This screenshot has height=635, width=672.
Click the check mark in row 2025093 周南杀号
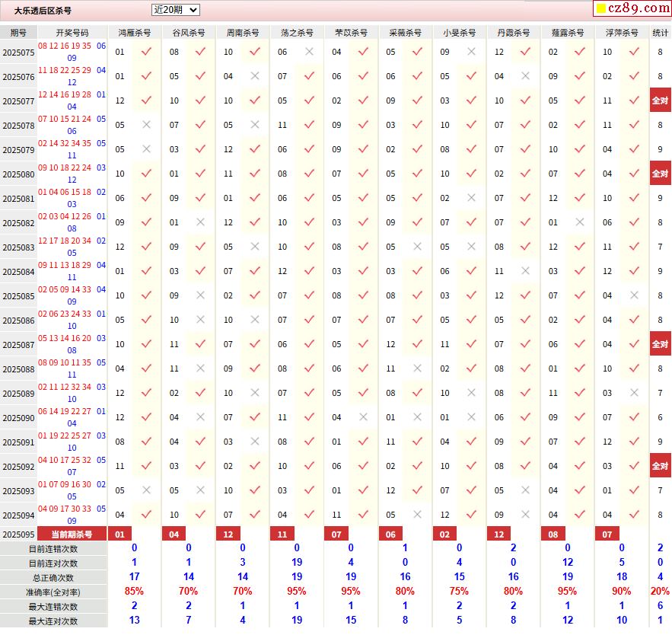click(x=255, y=490)
